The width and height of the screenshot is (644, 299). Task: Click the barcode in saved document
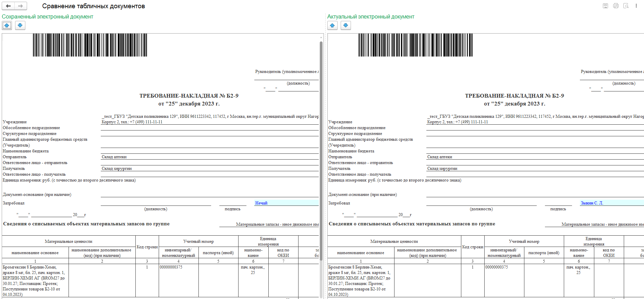90,45
